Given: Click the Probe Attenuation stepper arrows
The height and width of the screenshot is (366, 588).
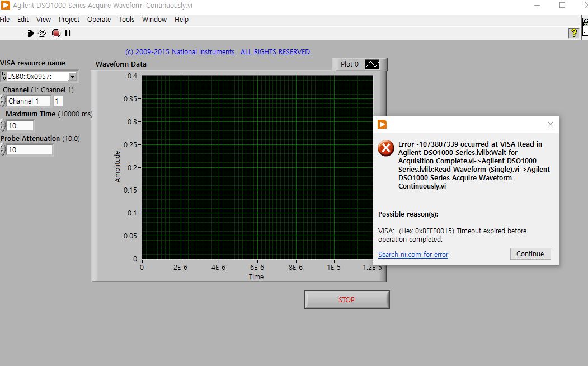Looking at the screenshot, I should click(x=3, y=149).
